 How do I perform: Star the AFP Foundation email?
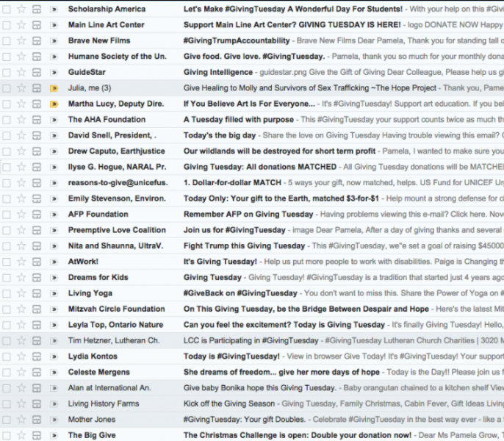click(21, 214)
